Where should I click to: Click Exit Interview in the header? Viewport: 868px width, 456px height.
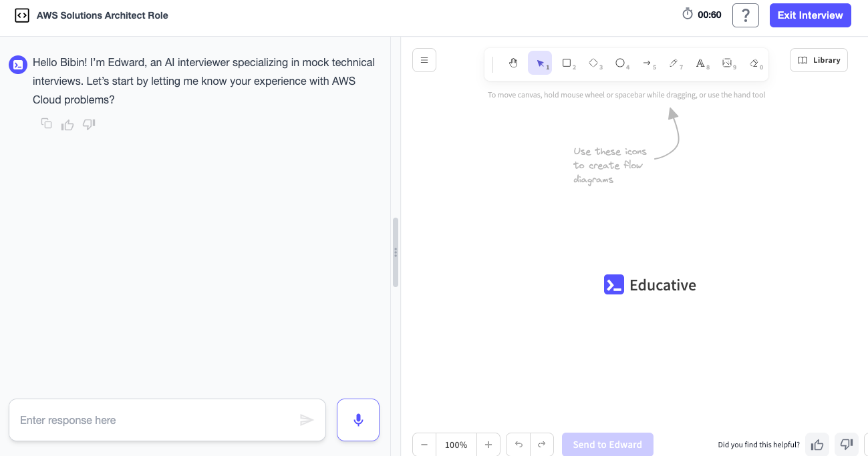[x=810, y=15]
